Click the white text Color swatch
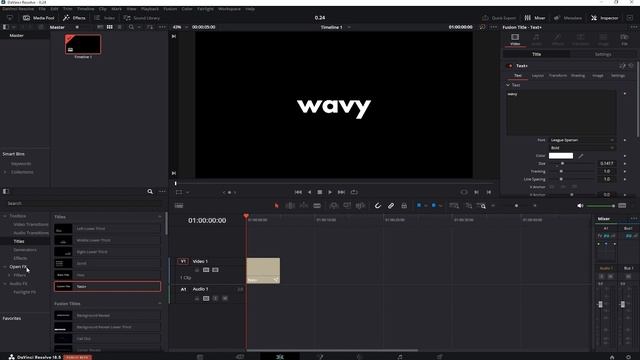The height and width of the screenshot is (360, 640). click(x=561, y=156)
